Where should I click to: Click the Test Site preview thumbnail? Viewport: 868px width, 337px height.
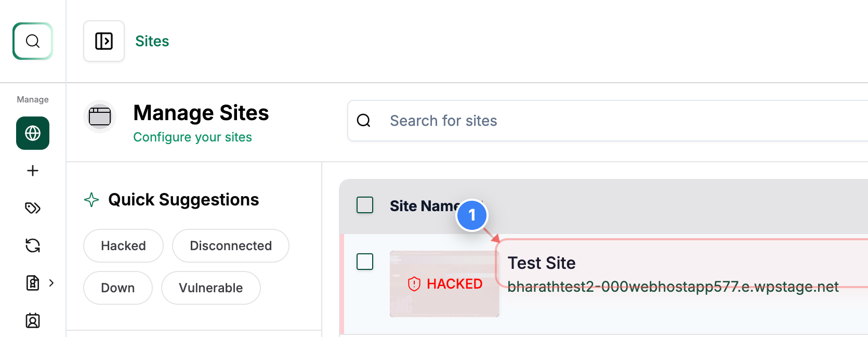pos(444,284)
